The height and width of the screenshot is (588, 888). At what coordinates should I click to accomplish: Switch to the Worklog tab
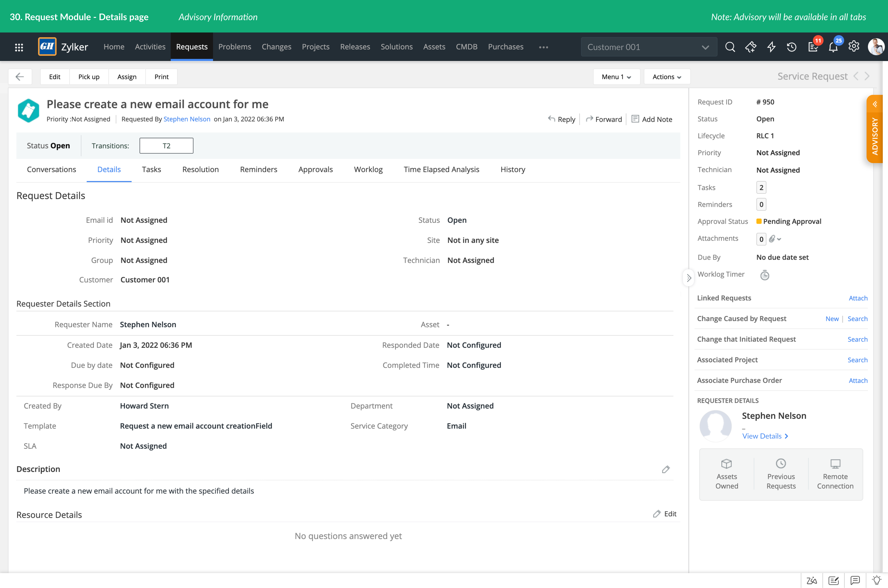368,170
